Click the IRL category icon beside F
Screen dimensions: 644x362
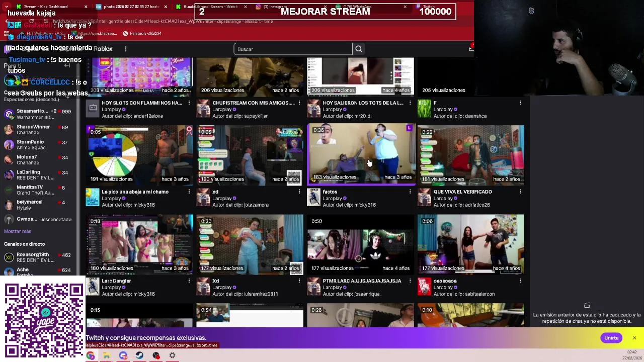click(x=425, y=108)
